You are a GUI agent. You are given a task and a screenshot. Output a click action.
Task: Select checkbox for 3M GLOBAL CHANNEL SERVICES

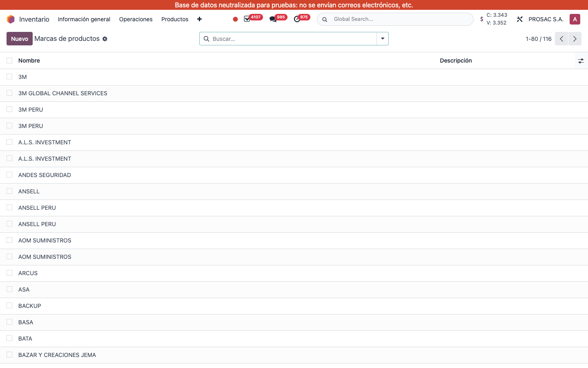tap(9, 93)
